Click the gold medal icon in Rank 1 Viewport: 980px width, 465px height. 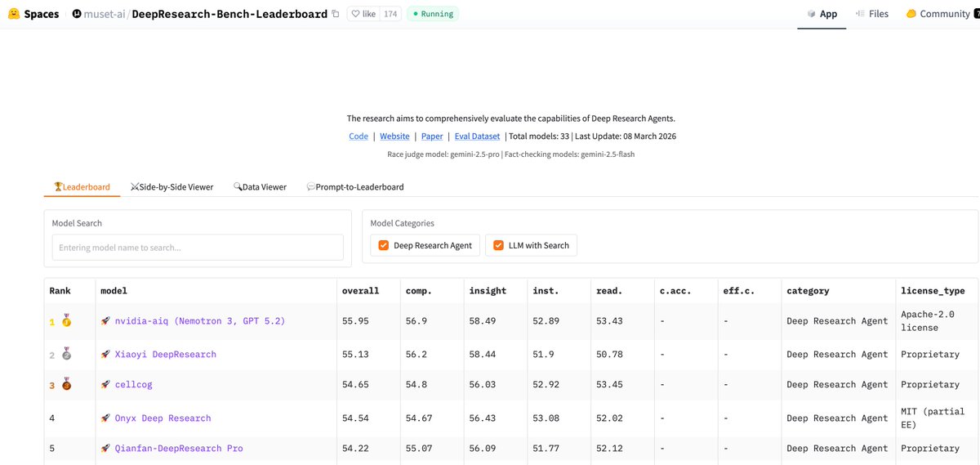tap(65, 322)
